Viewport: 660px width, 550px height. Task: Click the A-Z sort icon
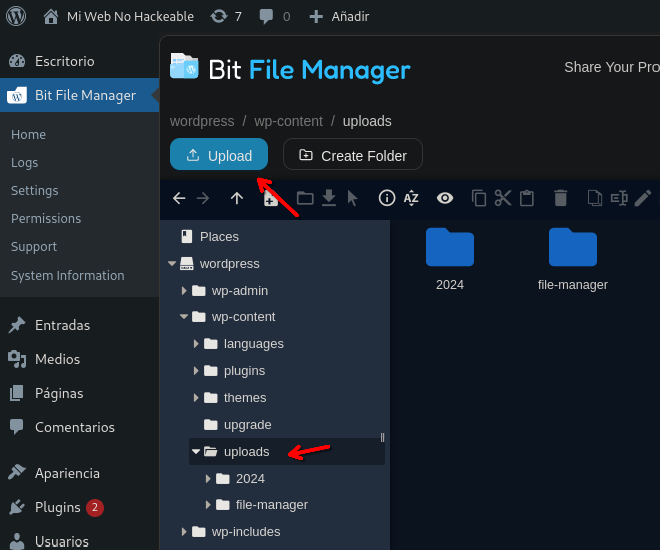[x=411, y=198]
